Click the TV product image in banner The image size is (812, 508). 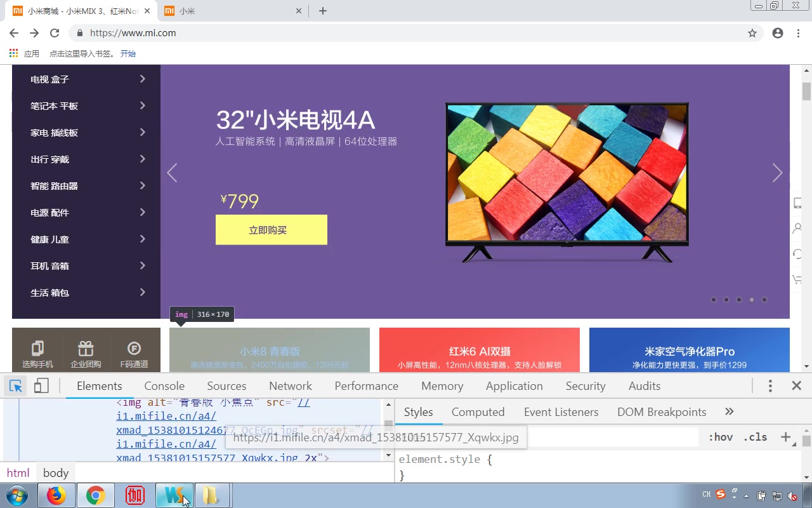pos(566,182)
